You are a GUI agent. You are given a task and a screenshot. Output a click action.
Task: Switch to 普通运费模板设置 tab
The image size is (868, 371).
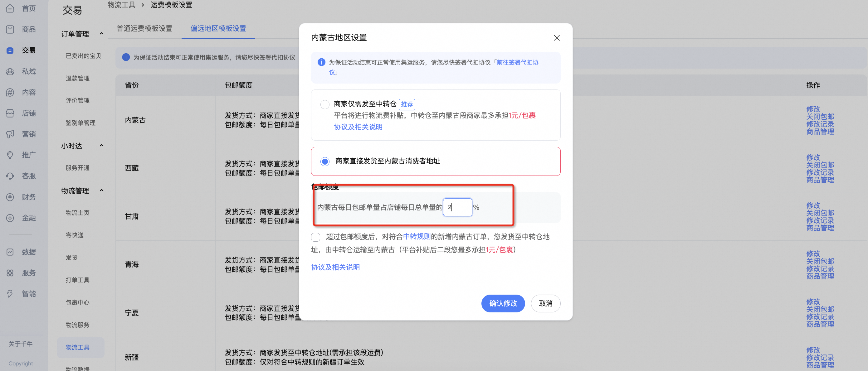pyautogui.click(x=144, y=28)
